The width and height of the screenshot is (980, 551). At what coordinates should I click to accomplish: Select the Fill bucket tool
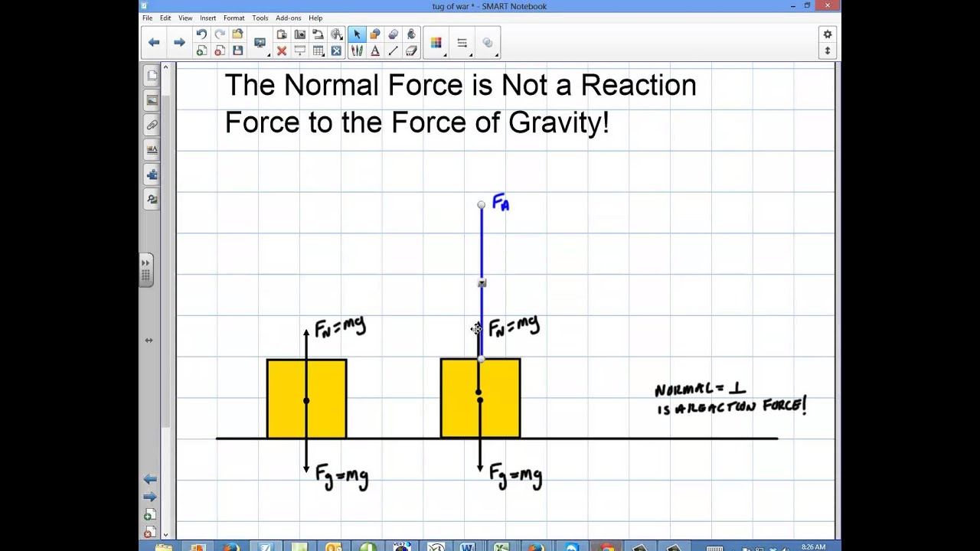click(412, 34)
